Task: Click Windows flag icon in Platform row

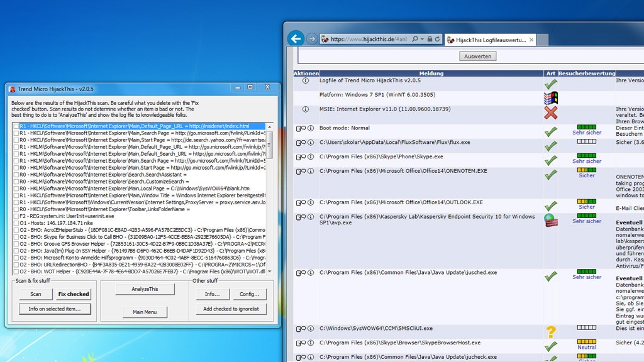Action: [x=551, y=98]
